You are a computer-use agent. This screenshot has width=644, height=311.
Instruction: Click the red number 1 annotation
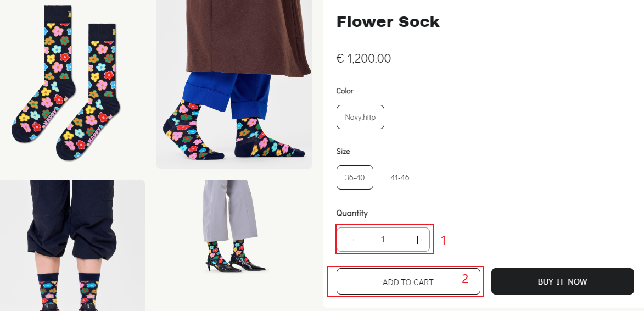444,240
